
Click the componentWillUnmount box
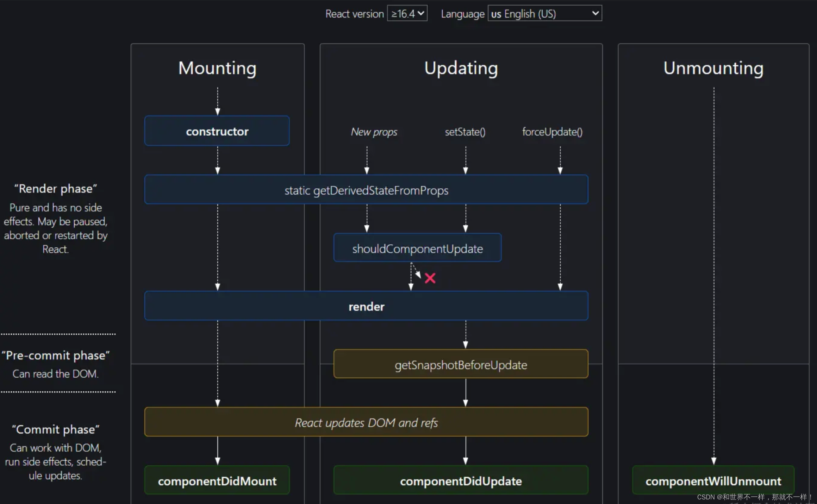pos(713,481)
